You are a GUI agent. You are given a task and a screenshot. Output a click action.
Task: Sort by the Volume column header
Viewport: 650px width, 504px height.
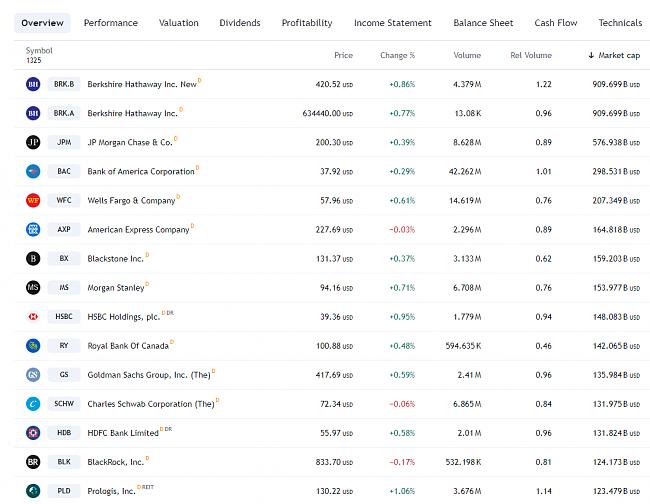[467, 55]
